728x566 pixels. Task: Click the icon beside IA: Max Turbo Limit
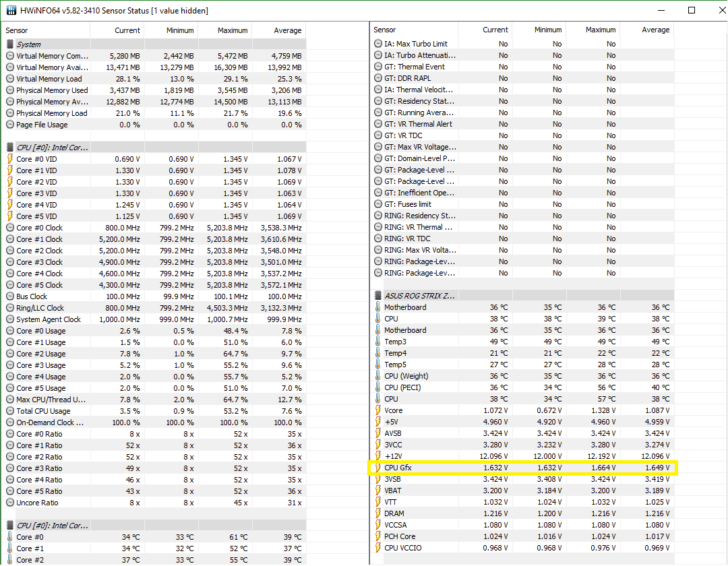378,44
